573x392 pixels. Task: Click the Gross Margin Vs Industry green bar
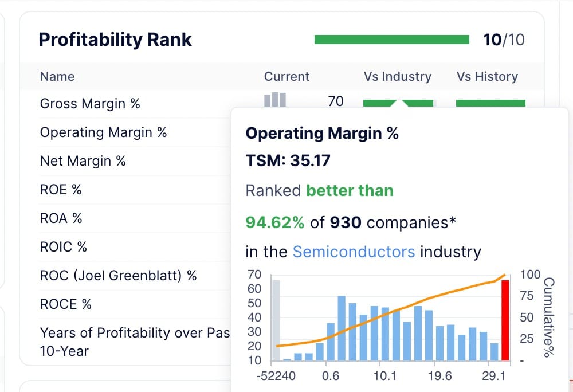[398, 103]
